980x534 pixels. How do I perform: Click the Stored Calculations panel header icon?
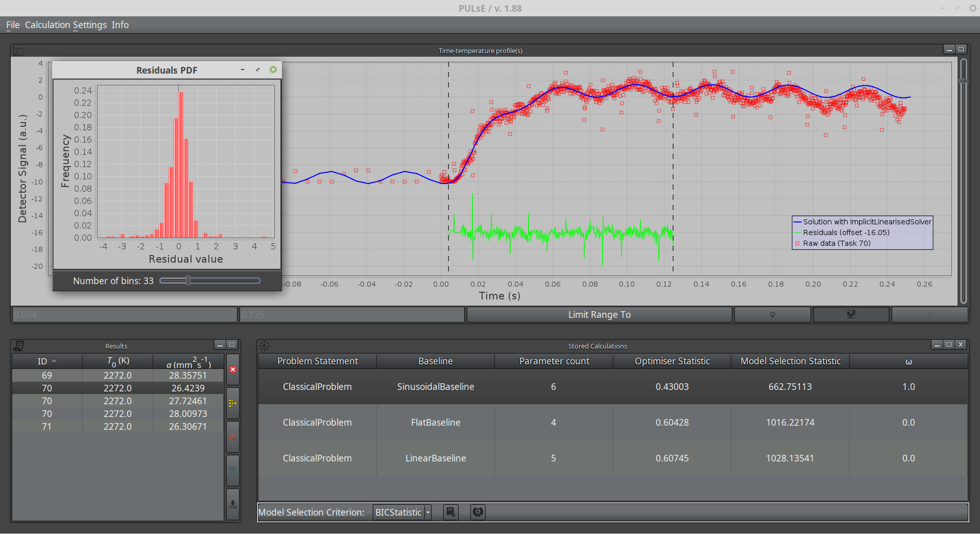[265, 346]
